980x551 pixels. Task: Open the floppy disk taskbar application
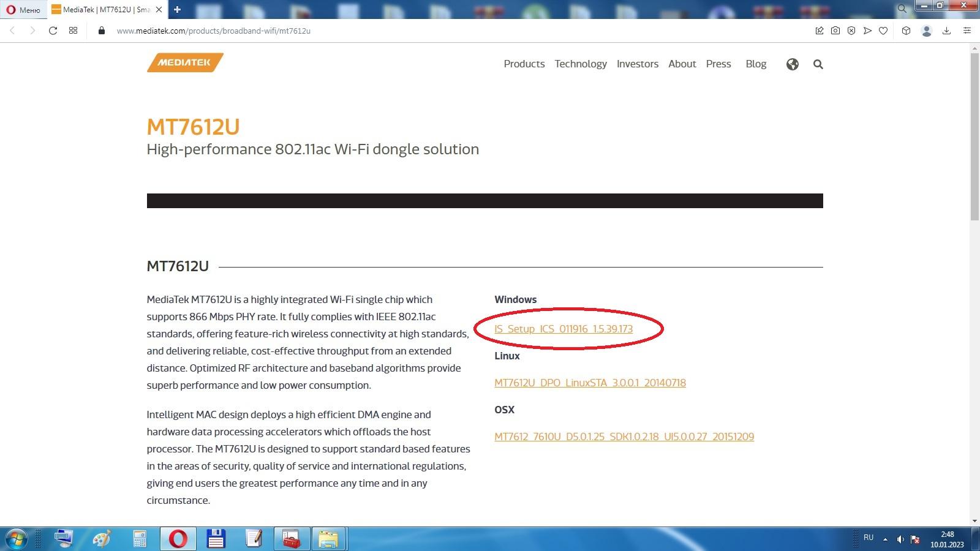coord(216,539)
